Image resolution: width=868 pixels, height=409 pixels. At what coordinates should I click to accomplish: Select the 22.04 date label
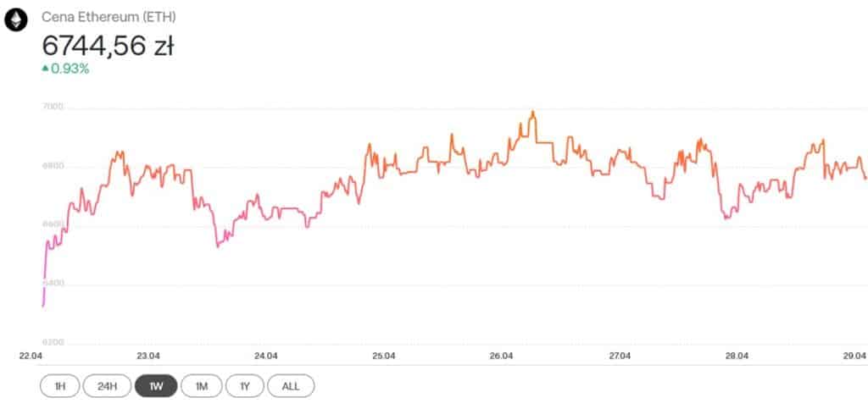click(x=31, y=356)
